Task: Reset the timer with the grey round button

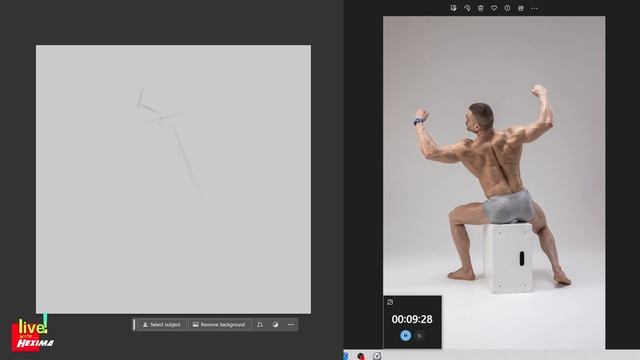Action: point(420,336)
